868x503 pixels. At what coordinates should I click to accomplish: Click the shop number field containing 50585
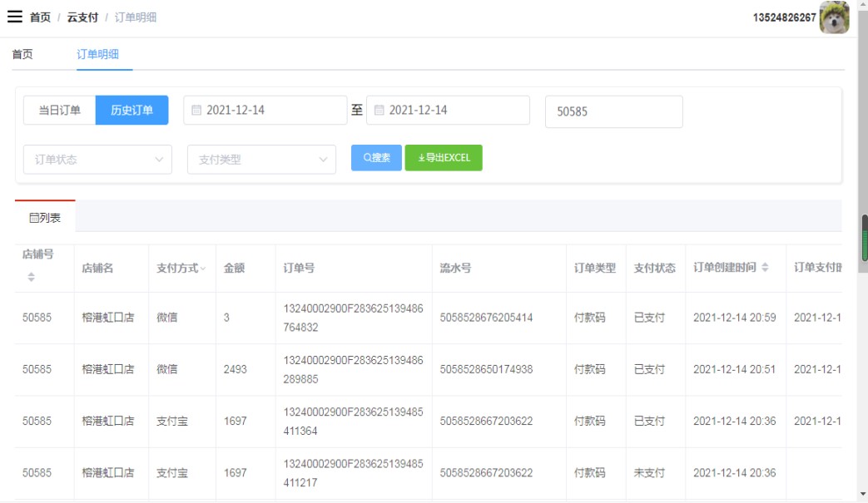tap(613, 111)
